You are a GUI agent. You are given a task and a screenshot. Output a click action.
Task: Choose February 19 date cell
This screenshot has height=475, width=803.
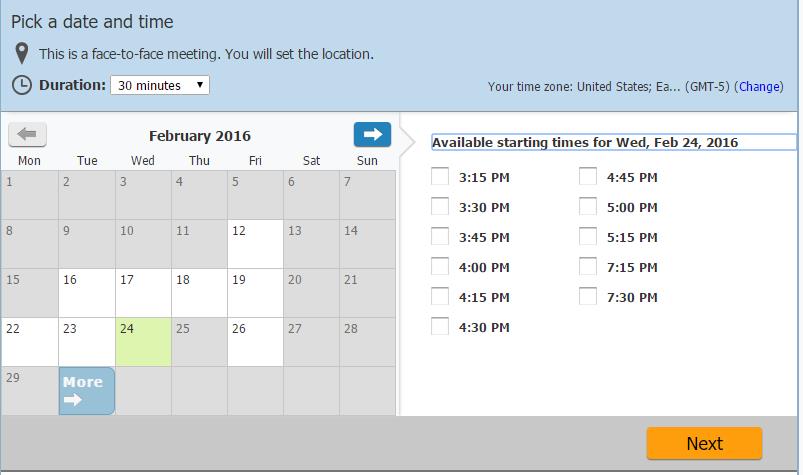[255, 293]
